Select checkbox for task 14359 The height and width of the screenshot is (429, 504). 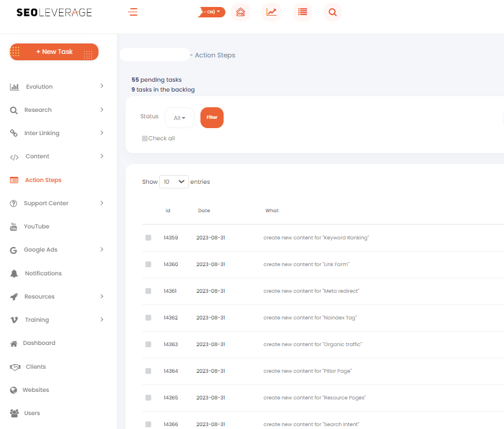point(148,238)
